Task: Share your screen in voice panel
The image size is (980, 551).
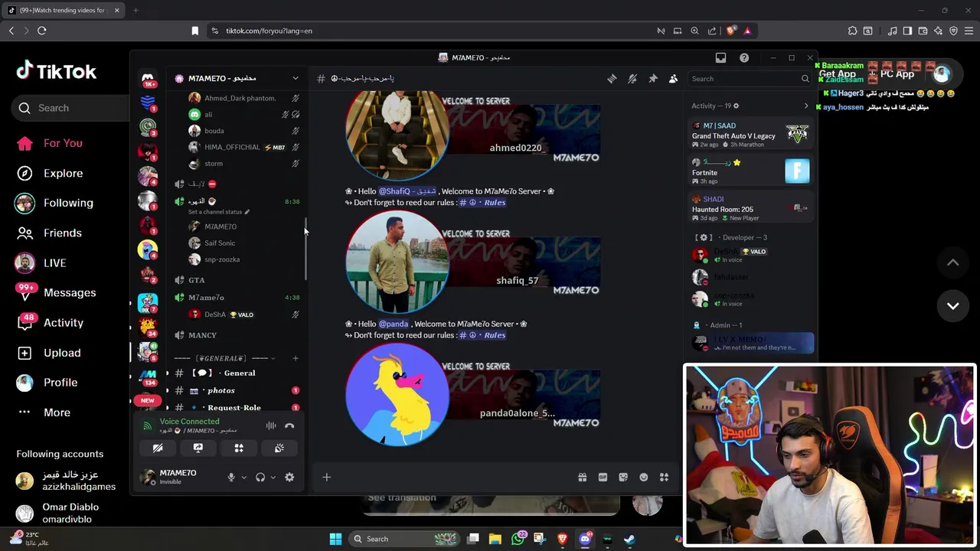Action: click(x=198, y=448)
